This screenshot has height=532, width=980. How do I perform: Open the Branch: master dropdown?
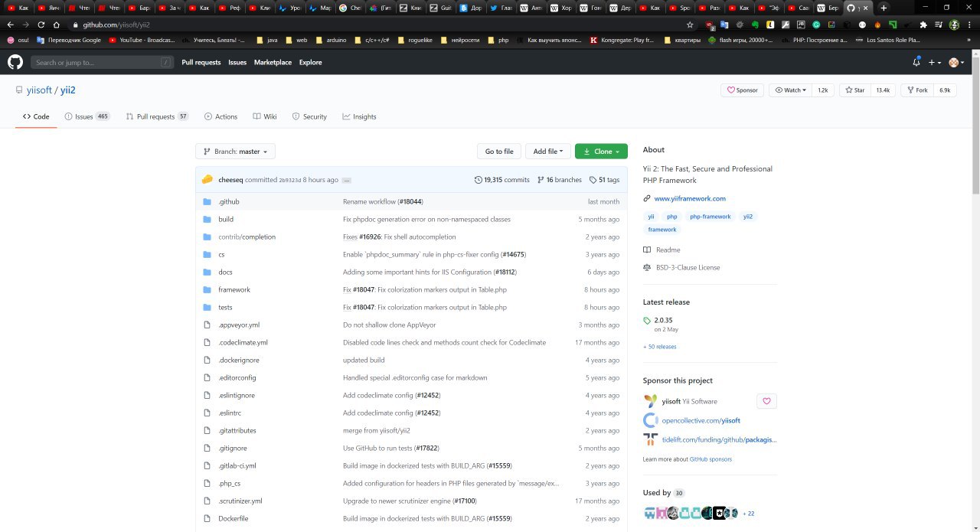point(235,151)
